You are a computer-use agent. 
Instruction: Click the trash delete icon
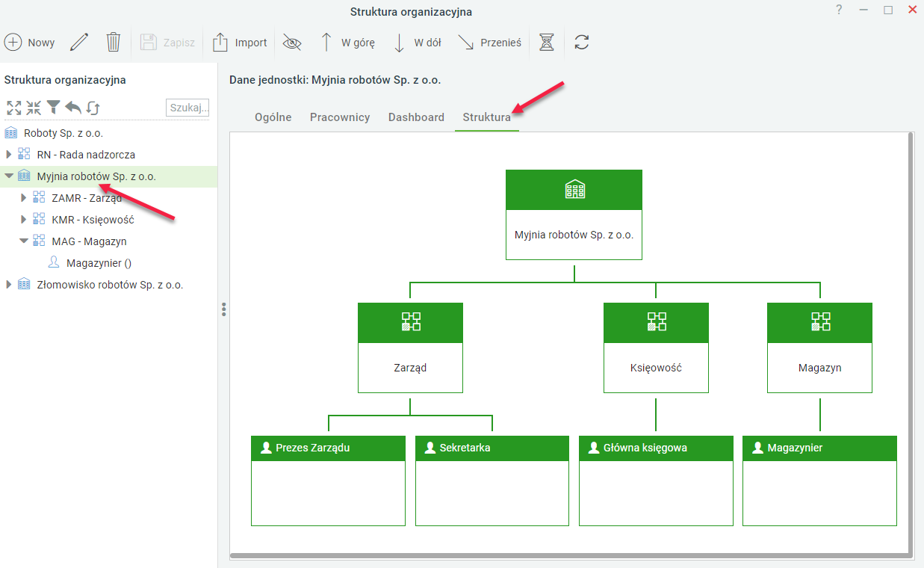(113, 42)
